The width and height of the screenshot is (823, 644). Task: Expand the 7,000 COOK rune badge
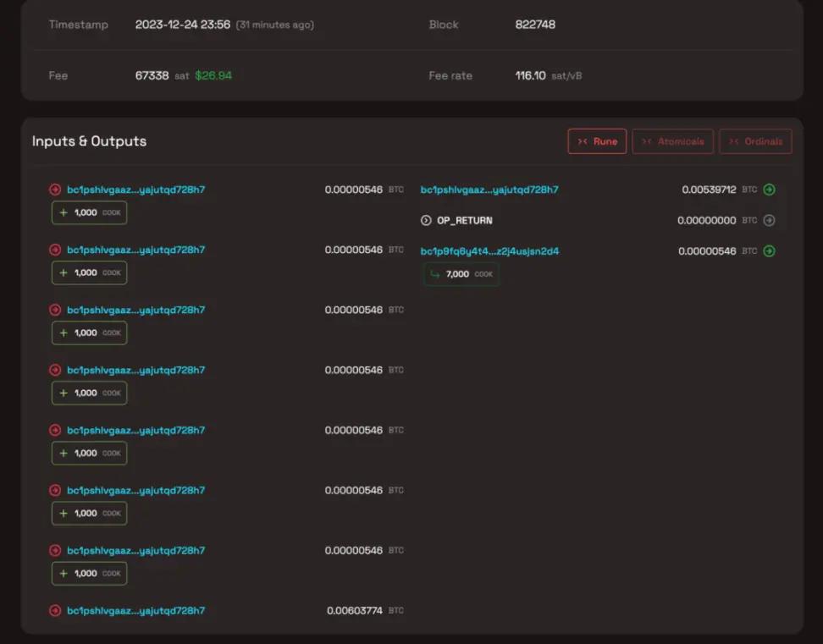click(461, 274)
